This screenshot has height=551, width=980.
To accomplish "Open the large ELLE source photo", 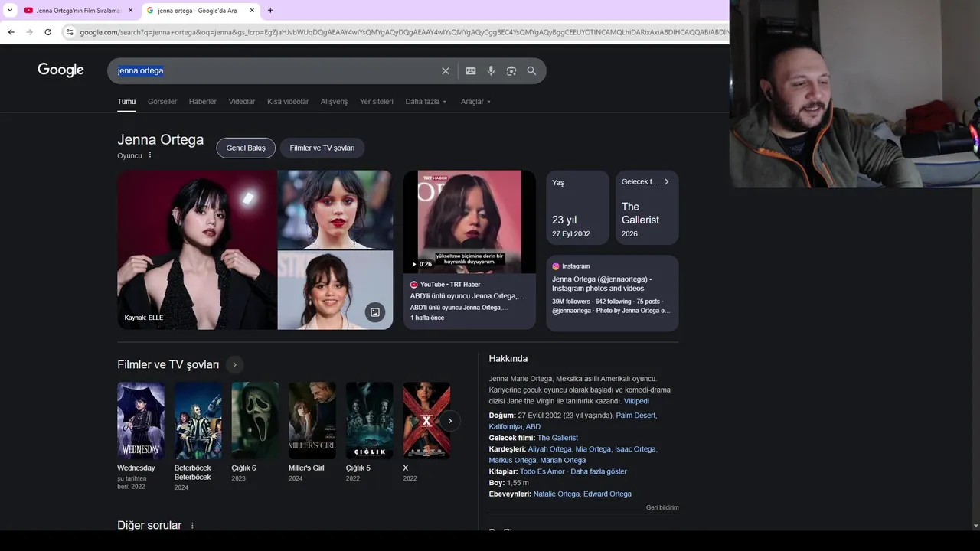I will [x=197, y=250].
